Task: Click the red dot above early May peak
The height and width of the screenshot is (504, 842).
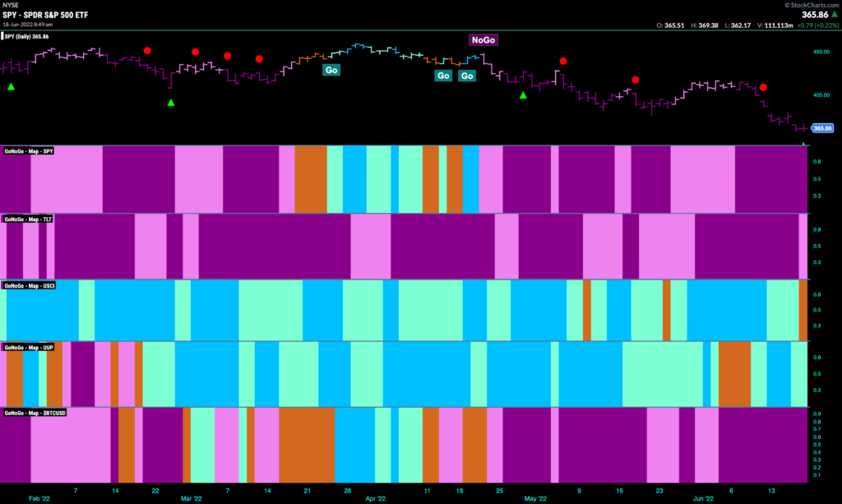Action: pyautogui.click(x=562, y=61)
